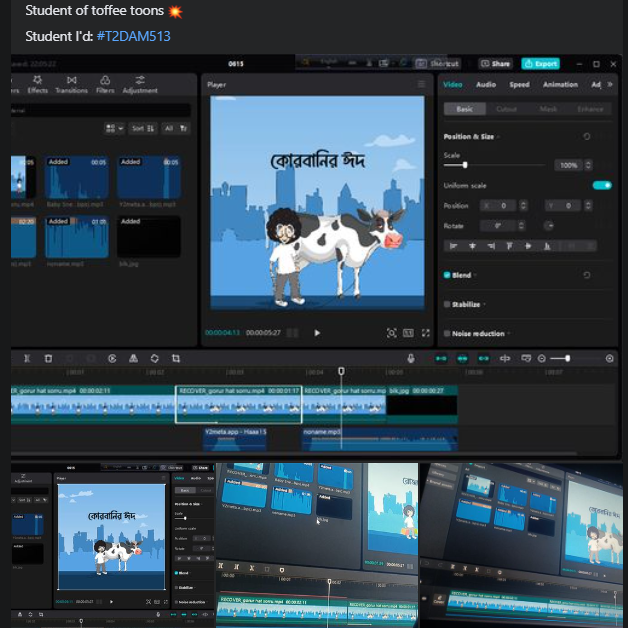The height and width of the screenshot is (628, 628).
Task: Open the Filters panel
Action: click(x=105, y=84)
